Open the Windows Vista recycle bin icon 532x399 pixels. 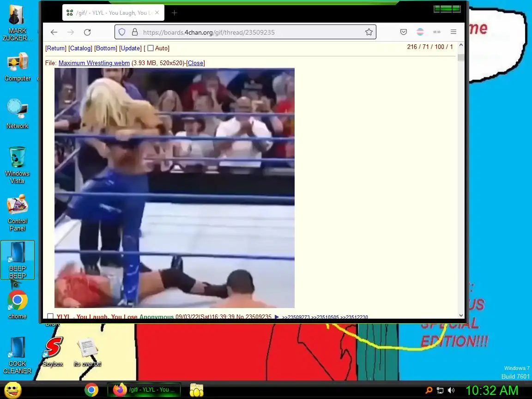pyautogui.click(x=17, y=165)
